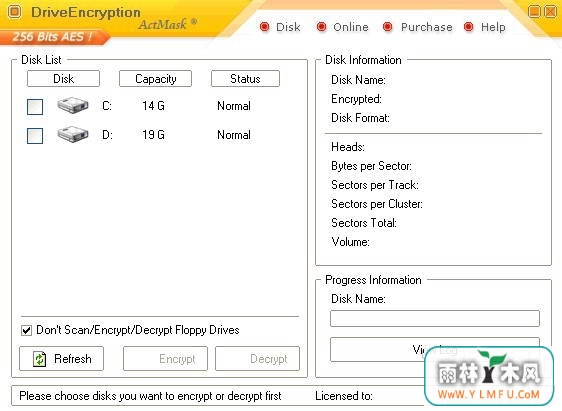Click the Normal status of drive D:

[x=234, y=135]
